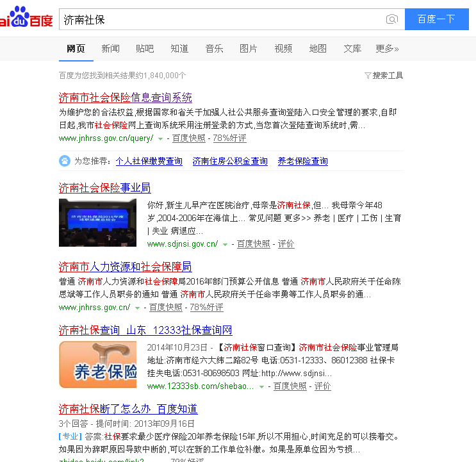This screenshot has width=476, height=462.
Task: Click the www.sdjnsi.gov.cn/ URL
Action: click(183, 243)
